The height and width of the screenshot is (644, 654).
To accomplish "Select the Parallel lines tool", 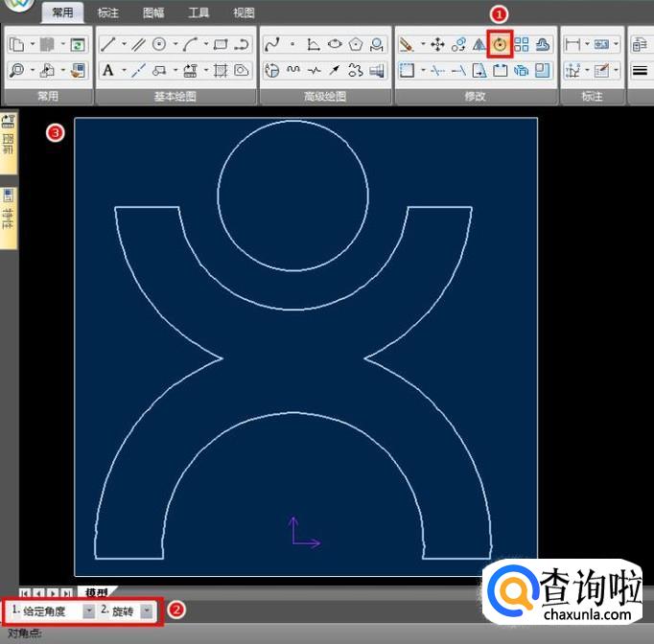I will pos(139,44).
